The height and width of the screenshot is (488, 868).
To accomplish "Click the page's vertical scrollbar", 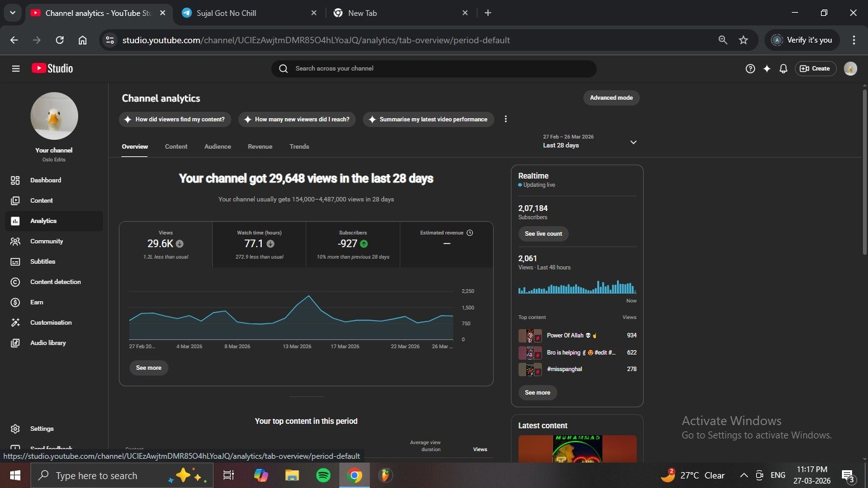I will (864, 172).
